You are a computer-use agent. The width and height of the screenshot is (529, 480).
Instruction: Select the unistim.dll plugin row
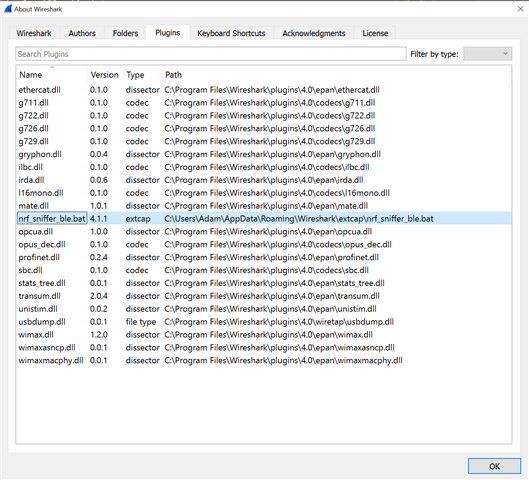(x=264, y=309)
